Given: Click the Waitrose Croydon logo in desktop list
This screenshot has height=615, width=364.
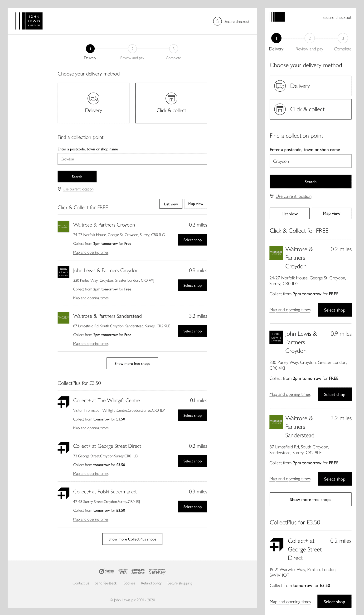Looking at the screenshot, I should click(x=63, y=226).
